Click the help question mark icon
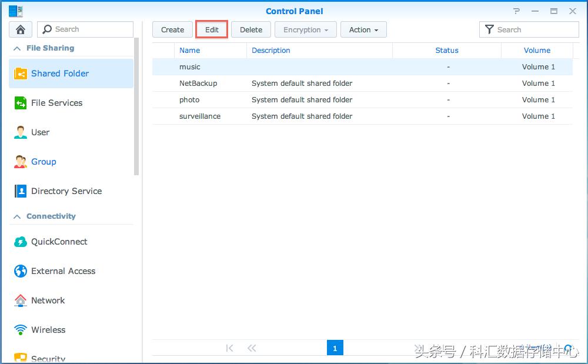588x364 pixels. pos(516,11)
